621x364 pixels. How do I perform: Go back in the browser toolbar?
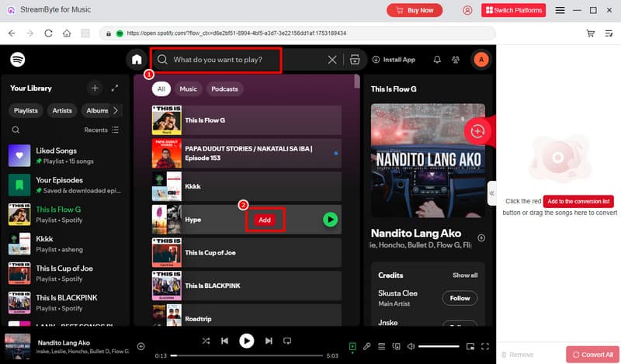pos(12,33)
